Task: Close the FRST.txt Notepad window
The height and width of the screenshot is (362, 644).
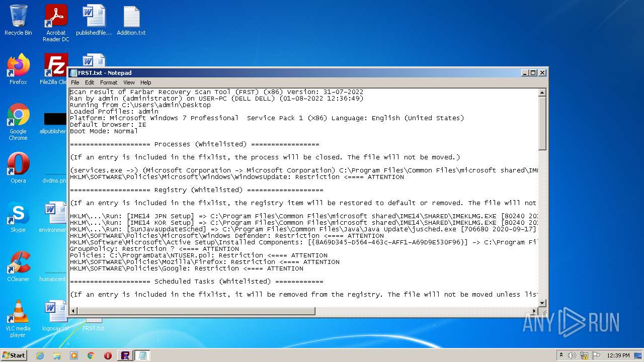Action: (x=542, y=73)
